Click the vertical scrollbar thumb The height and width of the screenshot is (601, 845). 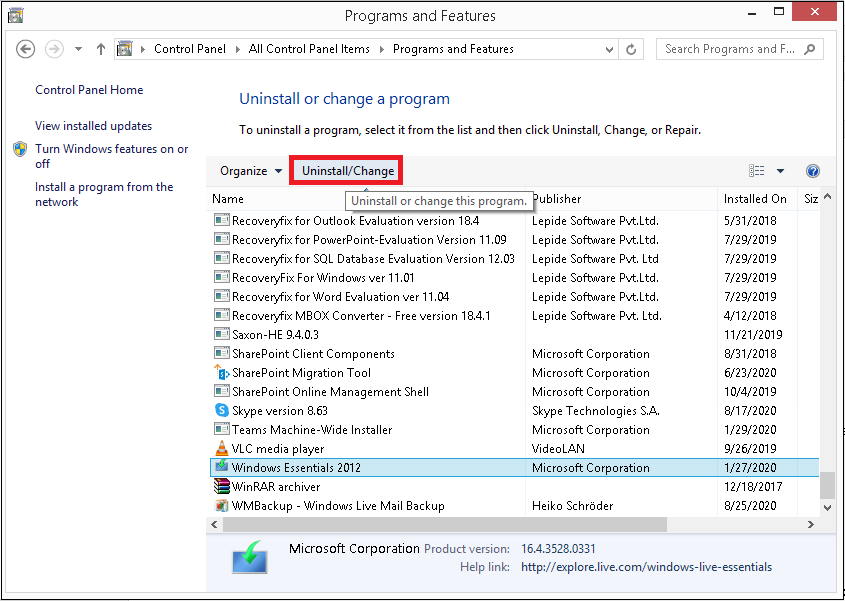pyautogui.click(x=827, y=486)
